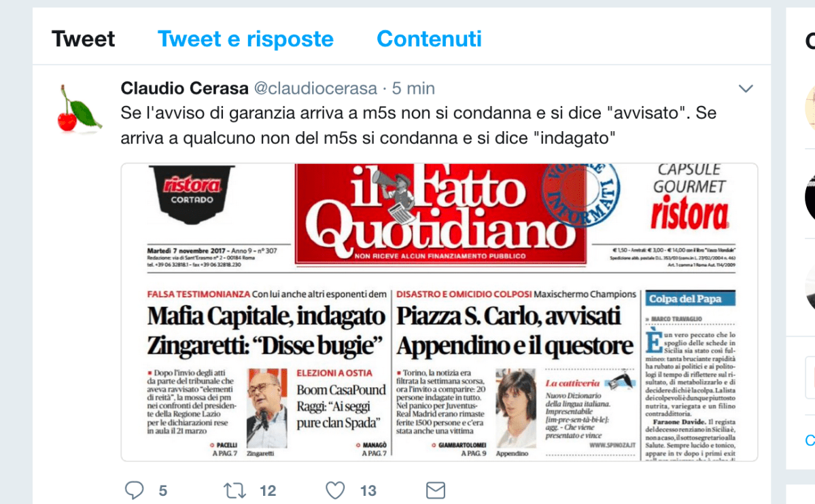Retweet this tweet using the arrows icon
815x504 pixels.
[x=235, y=490]
